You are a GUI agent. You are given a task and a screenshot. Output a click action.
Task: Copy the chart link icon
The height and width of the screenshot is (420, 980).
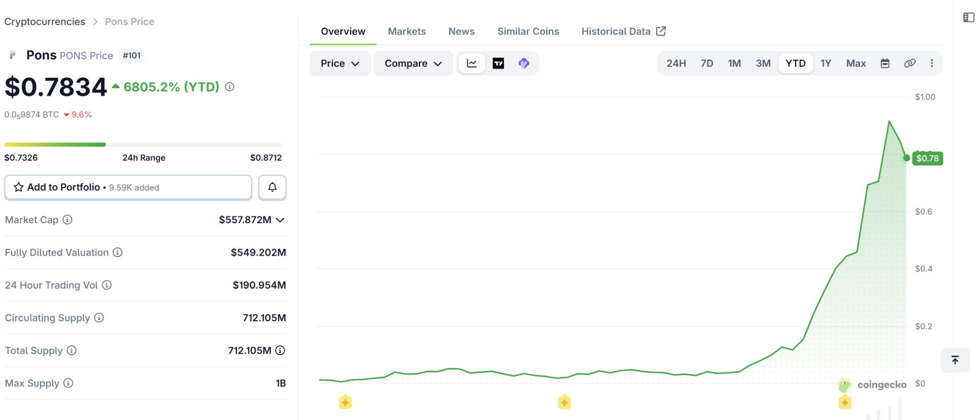pyautogui.click(x=910, y=63)
